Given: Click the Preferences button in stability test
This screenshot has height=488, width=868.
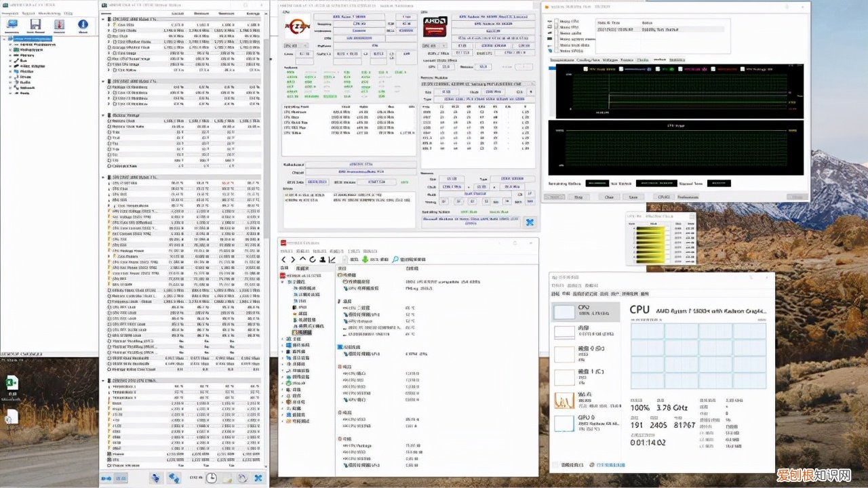Looking at the screenshot, I should [x=688, y=197].
